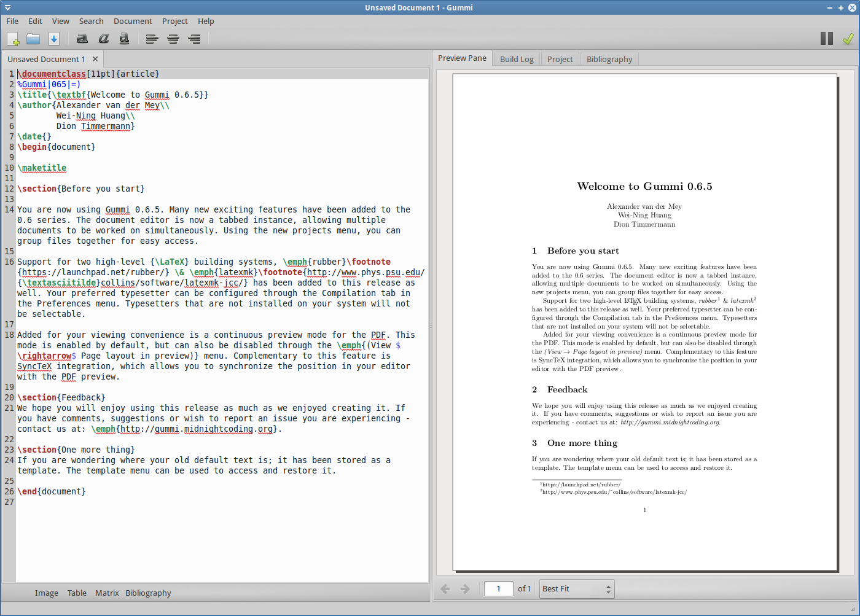The image size is (860, 616).
Task: Click the launchpad.net/rubber footnote in preview
Action: 580,485
